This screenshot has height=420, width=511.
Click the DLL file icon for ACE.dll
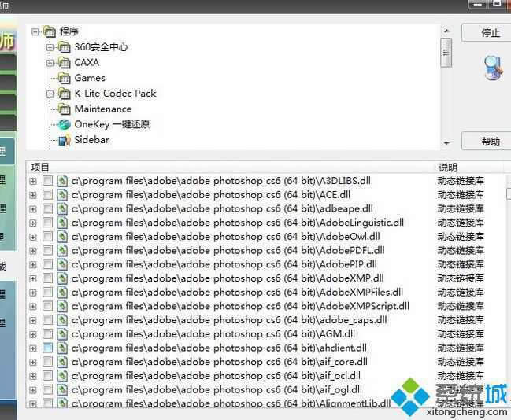(x=62, y=195)
